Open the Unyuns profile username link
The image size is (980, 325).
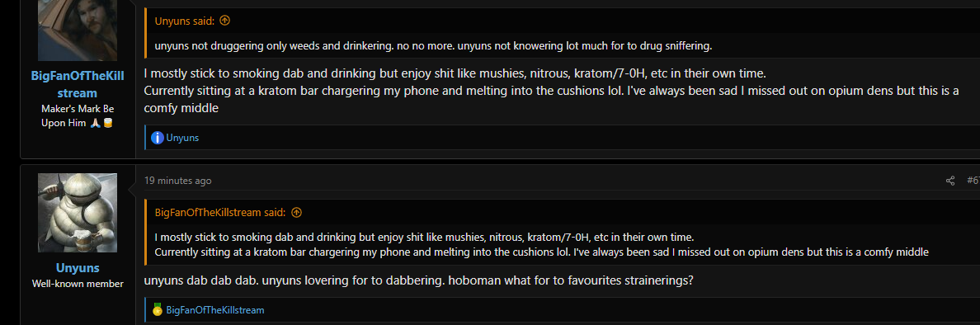point(78,268)
